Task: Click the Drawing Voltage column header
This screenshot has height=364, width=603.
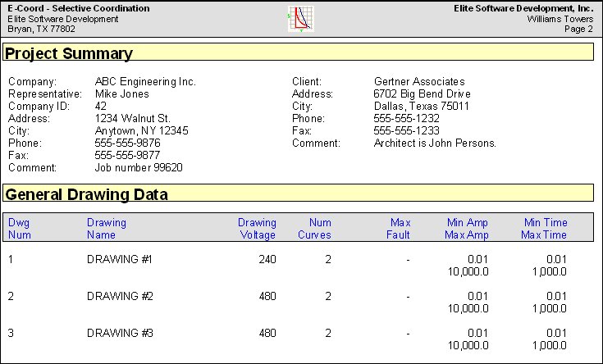Action: [x=257, y=228]
